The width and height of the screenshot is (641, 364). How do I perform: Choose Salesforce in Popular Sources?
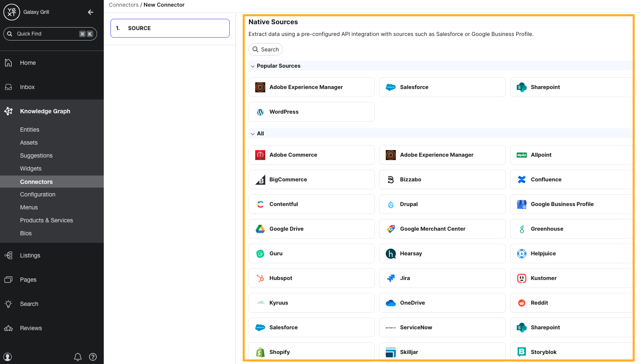442,87
